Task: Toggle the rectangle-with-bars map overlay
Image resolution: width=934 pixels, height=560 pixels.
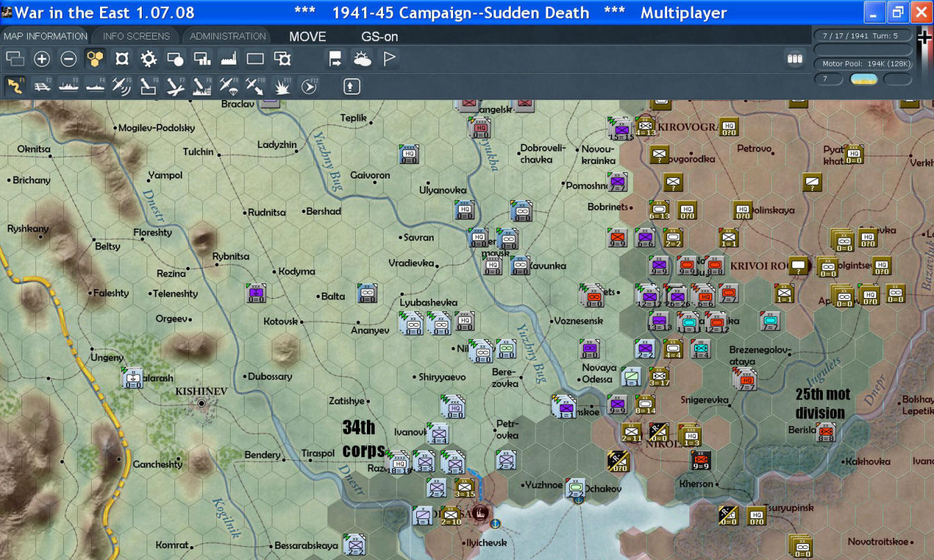Action: [x=202, y=59]
